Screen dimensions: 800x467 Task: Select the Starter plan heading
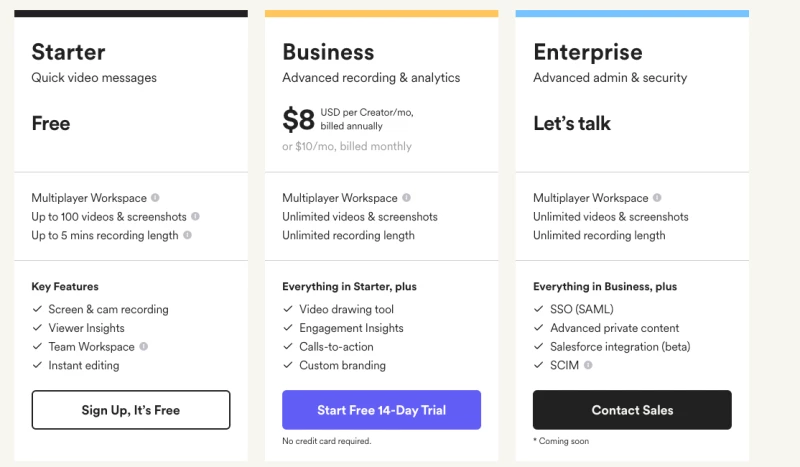pos(68,52)
